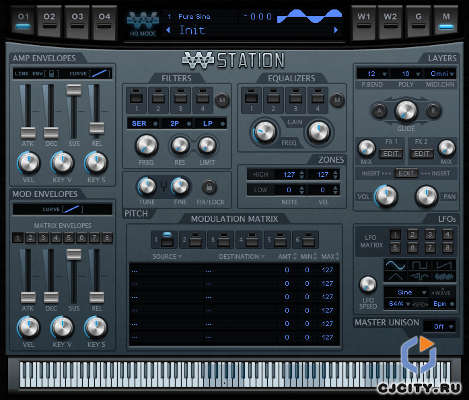The width and height of the screenshot is (469, 400).
Task: Click the amp envelope curve shape icon
Action: (100, 73)
